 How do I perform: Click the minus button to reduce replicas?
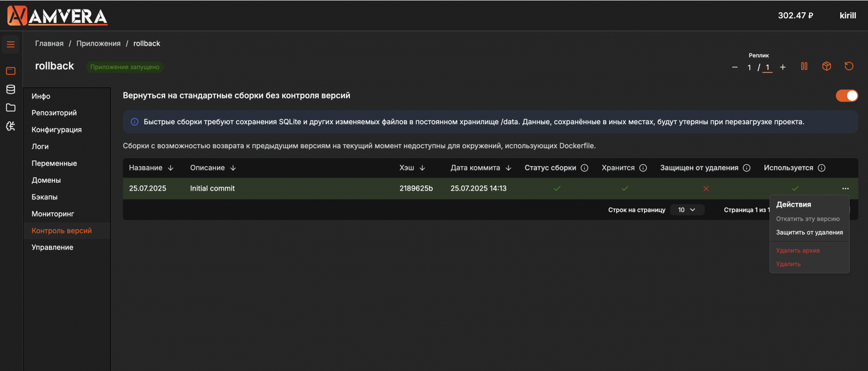734,67
